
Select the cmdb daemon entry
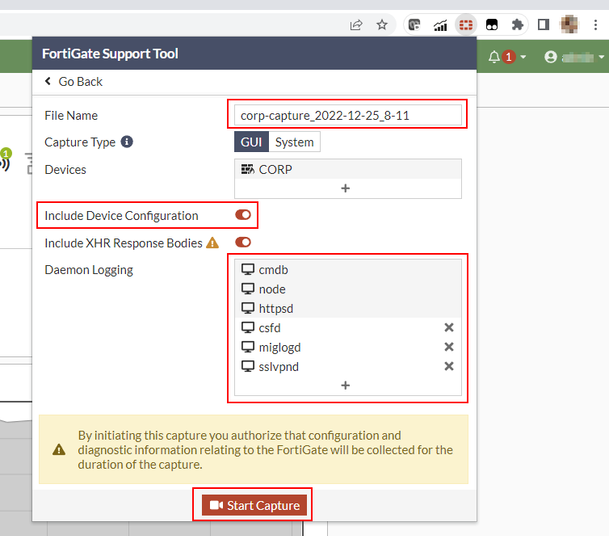[348, 270]
